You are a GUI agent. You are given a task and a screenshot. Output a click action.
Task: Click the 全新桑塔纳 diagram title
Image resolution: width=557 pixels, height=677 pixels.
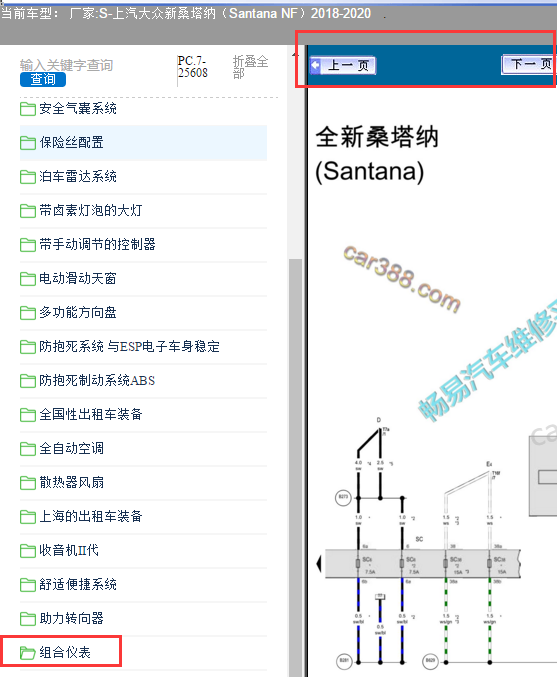(x=377, y=137)
